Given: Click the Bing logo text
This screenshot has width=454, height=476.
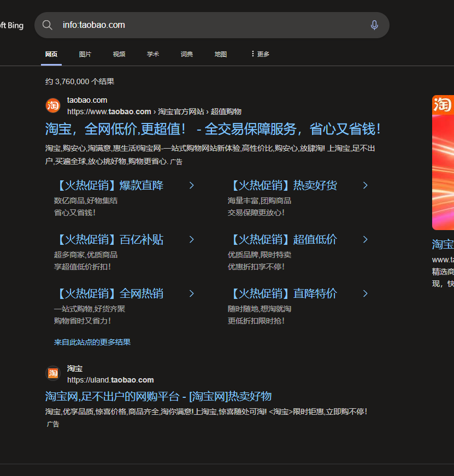Looking at the screenshot, I should coord(11,25).
